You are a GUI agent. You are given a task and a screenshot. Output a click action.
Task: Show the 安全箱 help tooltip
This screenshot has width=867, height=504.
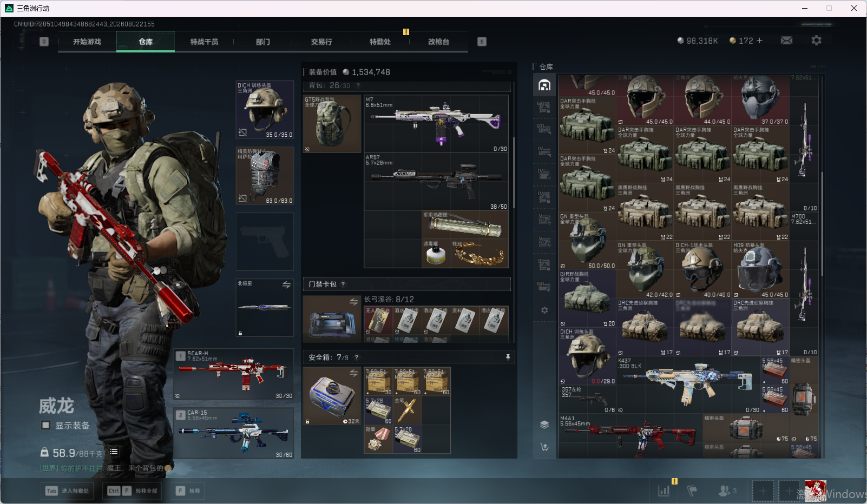tap(356, 357)
